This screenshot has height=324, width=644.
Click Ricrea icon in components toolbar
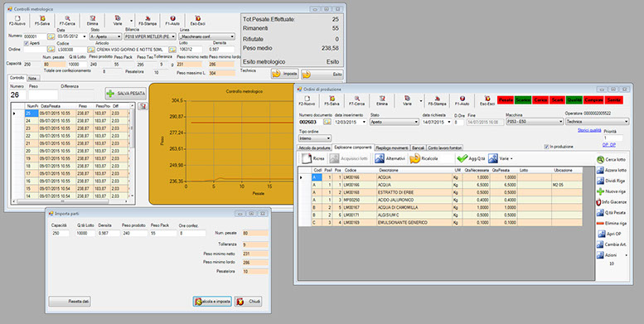click(x=307, y=158)
